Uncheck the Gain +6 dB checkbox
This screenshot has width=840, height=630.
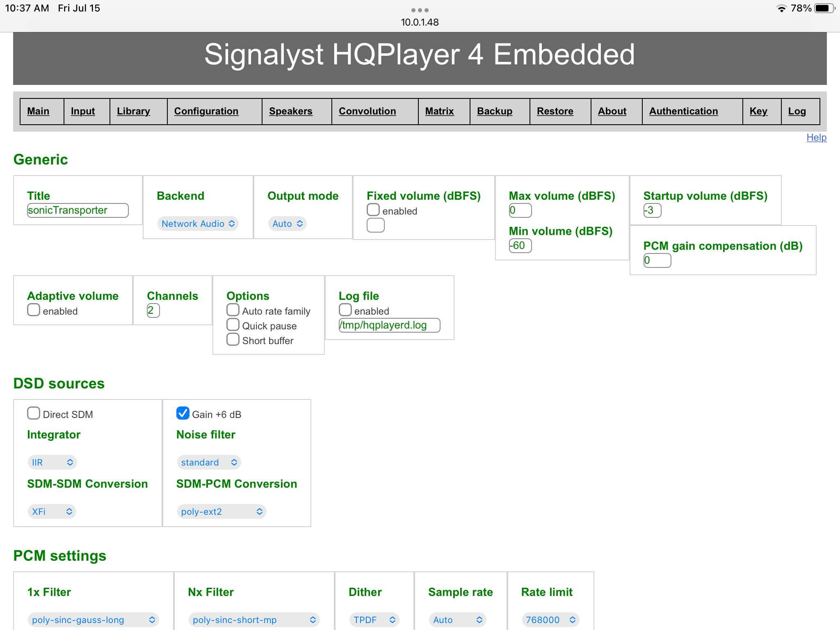pyautogui.click(x=183, y=413)
